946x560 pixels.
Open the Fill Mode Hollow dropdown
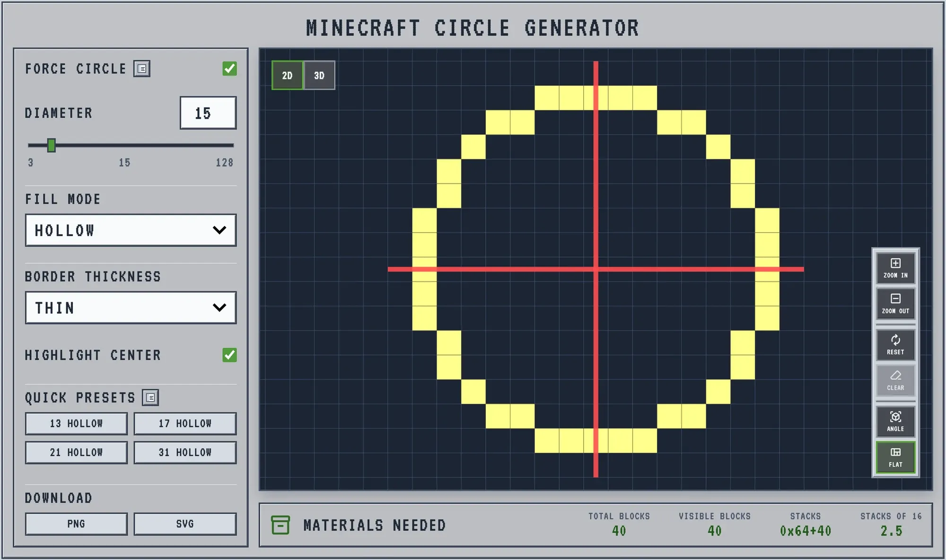point(131,230)
